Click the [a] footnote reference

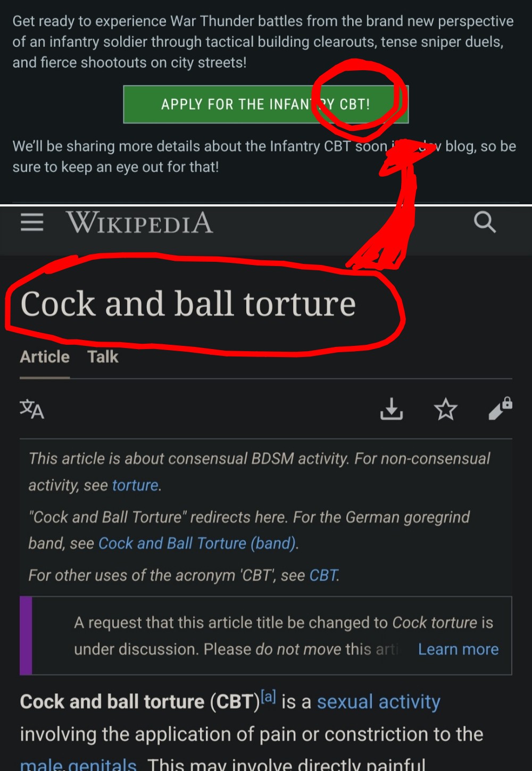268,697
